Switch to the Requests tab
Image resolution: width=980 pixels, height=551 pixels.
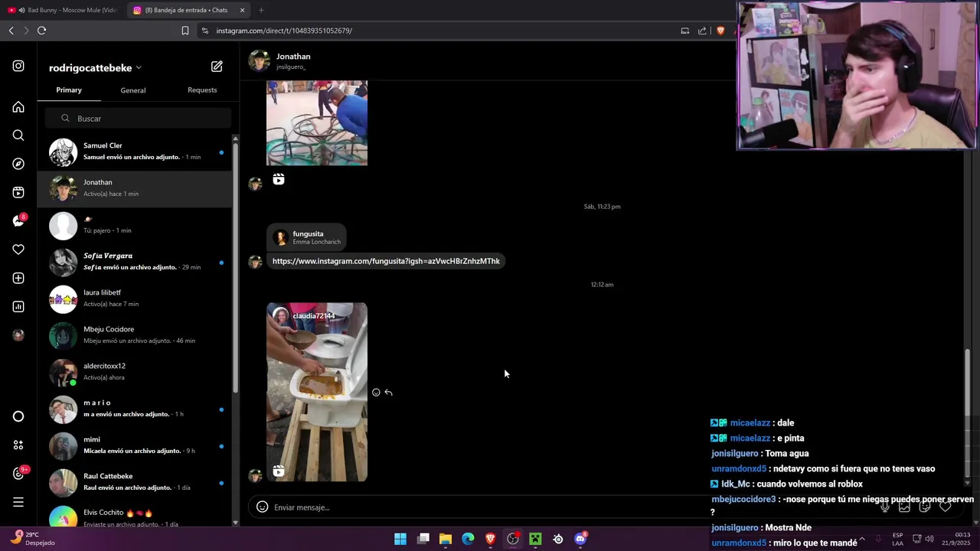[x=202, y=90]
